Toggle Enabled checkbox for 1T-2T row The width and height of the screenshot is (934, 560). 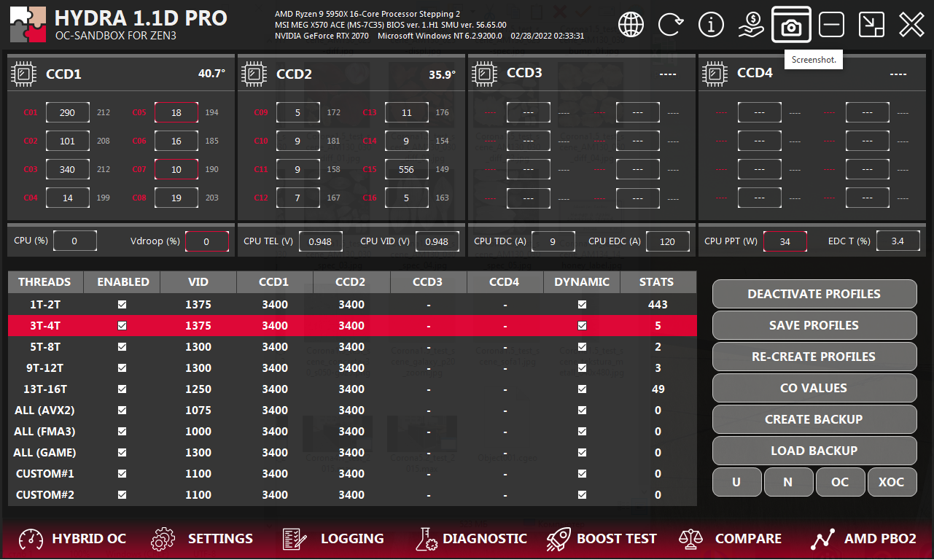pyautogui.click(x=122, y=305)
